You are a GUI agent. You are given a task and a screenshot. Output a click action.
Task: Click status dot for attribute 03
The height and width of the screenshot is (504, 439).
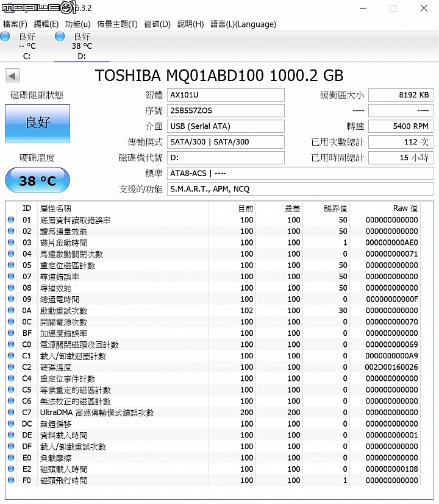click(11, 242)
